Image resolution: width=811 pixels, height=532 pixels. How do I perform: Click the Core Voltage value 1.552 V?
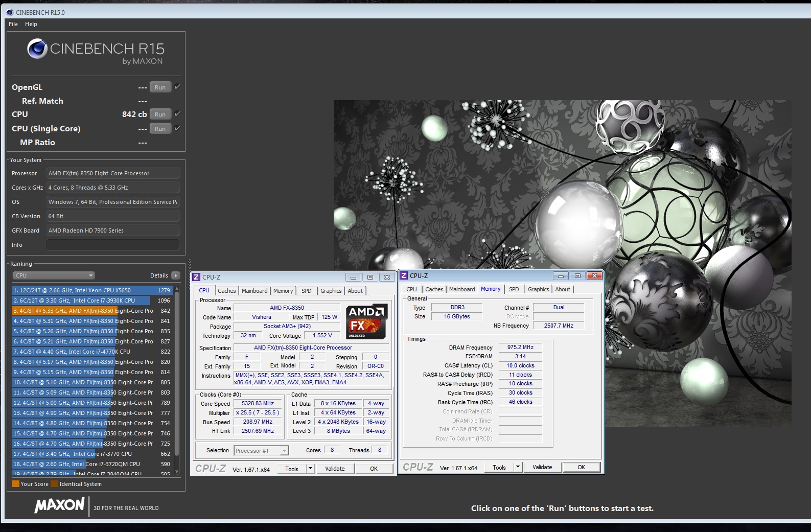[322, 336]
